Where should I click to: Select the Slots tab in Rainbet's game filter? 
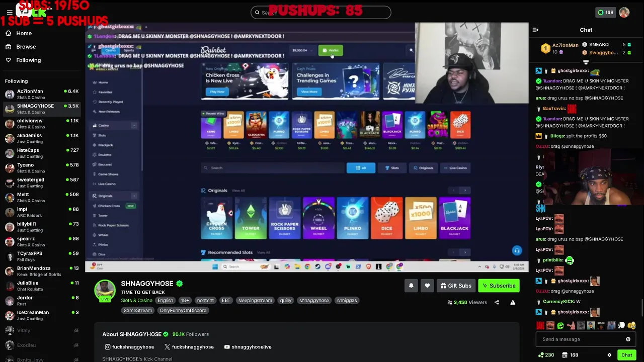(392, 168)
